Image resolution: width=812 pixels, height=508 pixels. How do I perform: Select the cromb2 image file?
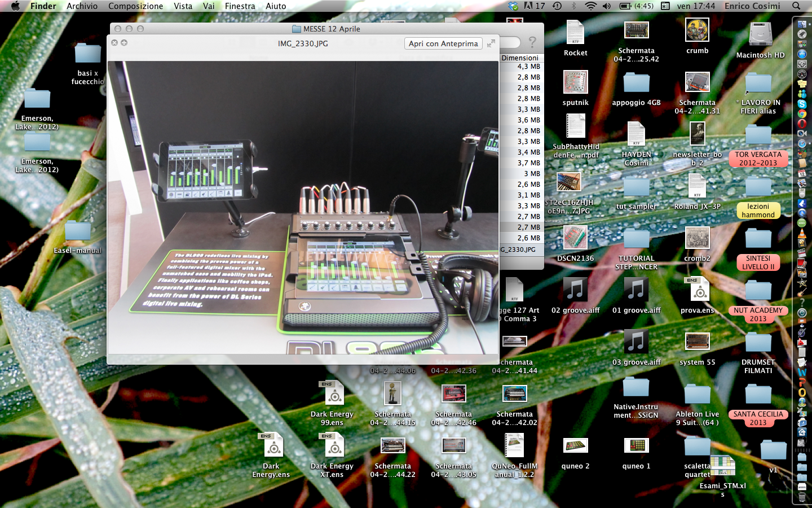point(697,238)
